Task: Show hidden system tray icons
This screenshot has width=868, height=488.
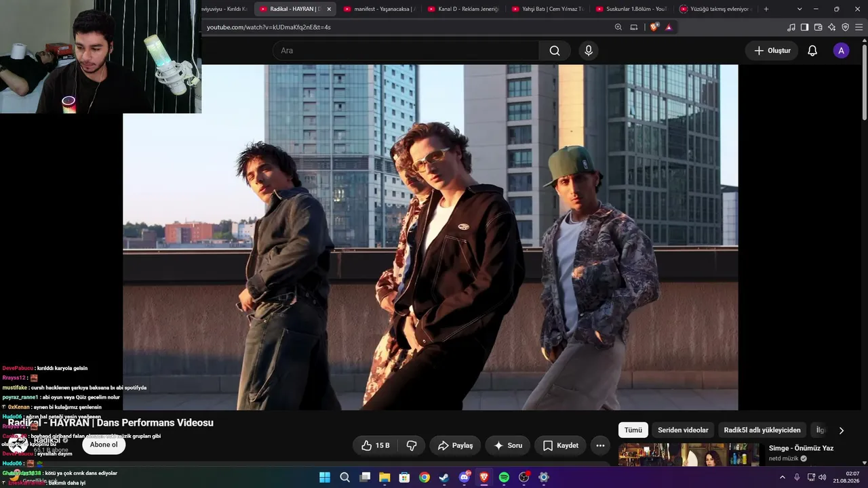Action: [x=783, y=477]
